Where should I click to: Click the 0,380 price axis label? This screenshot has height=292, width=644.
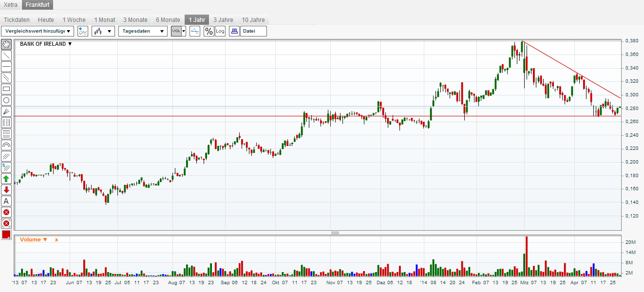[x=631, y=41]
